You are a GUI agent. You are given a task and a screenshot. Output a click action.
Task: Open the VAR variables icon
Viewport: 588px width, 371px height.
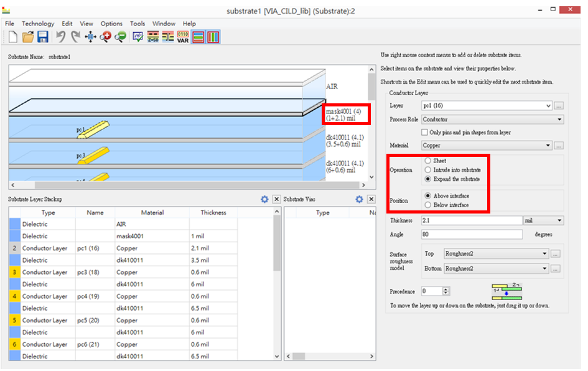pyautogui.click(x=183, y=37)
